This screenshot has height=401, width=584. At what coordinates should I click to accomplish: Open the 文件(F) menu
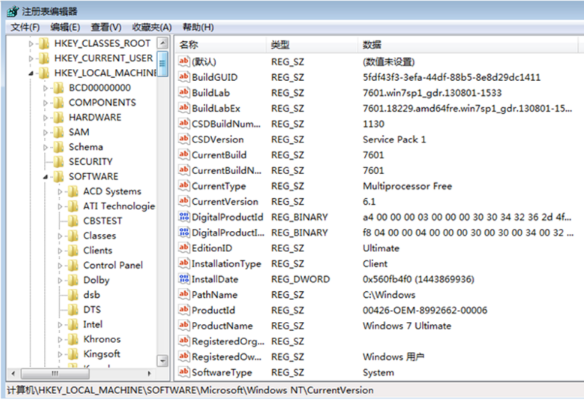tap(25, 27)
